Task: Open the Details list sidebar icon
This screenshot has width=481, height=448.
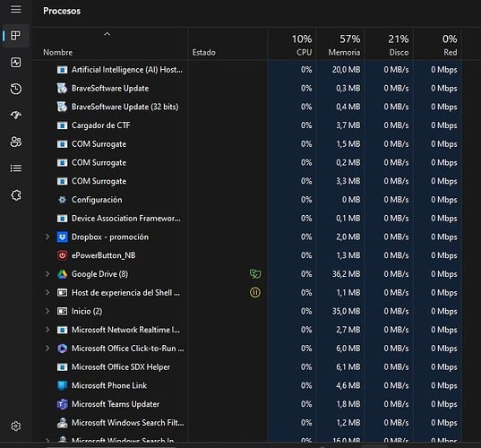Action: 15,168
